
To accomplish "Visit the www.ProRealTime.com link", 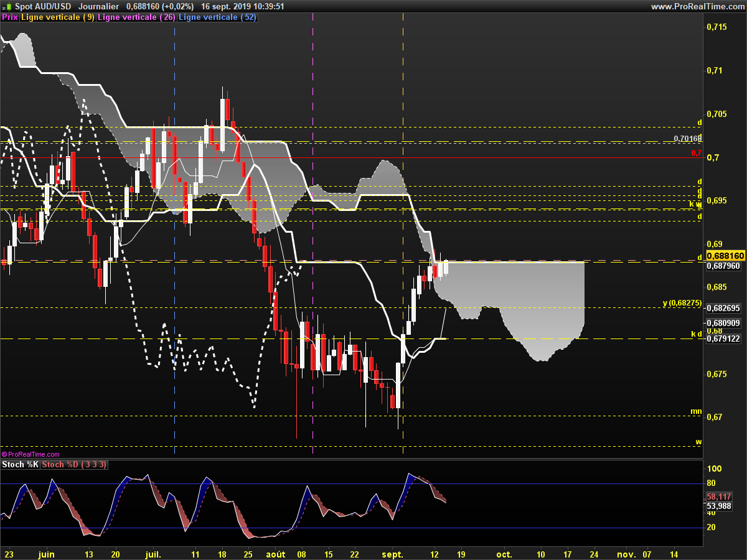I will click(x=697, y=6).
